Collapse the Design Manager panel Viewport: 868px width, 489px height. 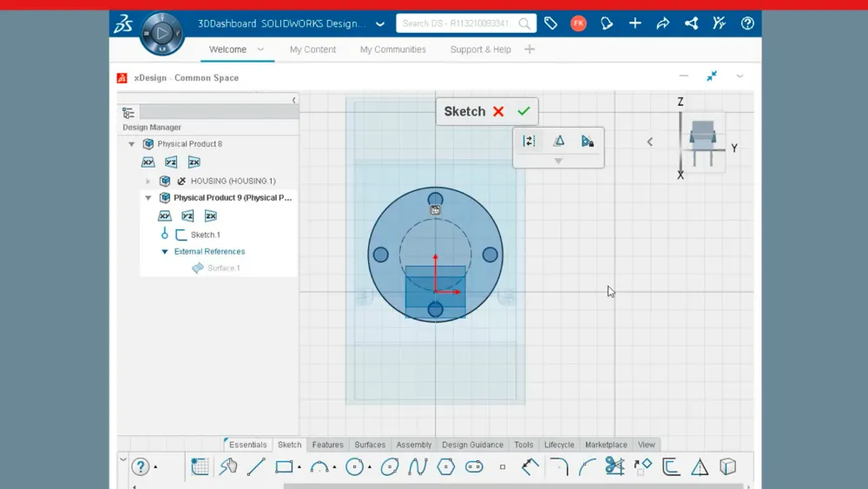coord(294,100)
